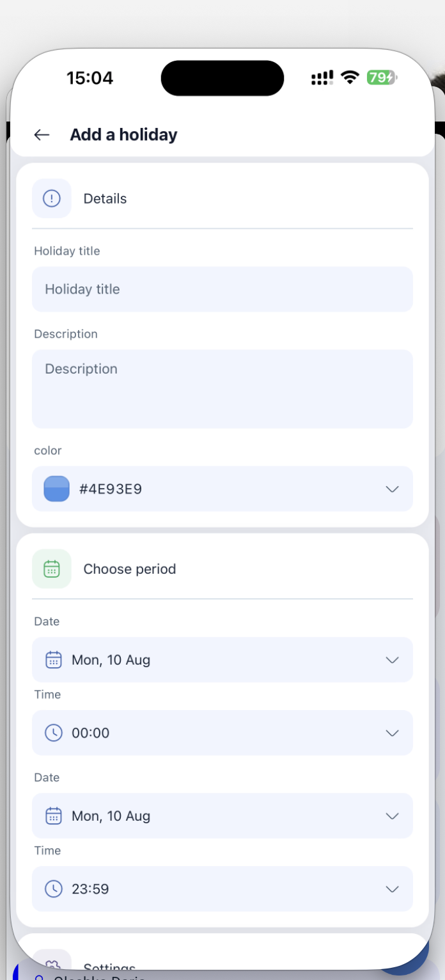445x980 pixels.
Task: Click the Details section heading
Action: click(x=105, y=198)
